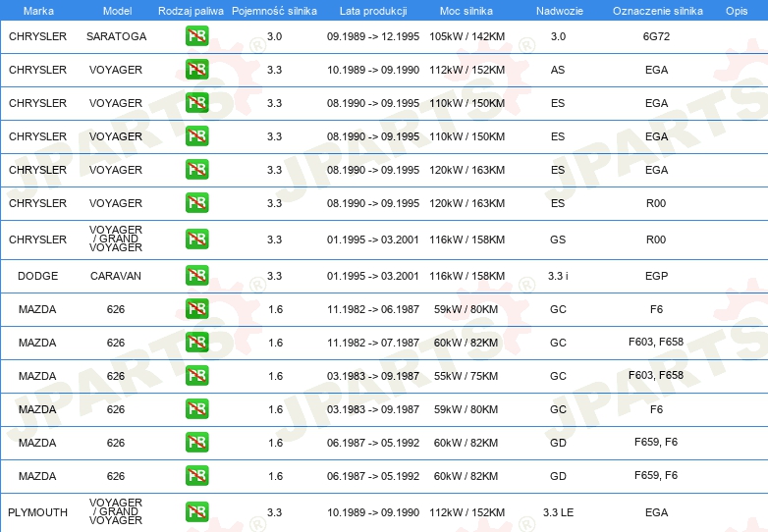Image resolution: width=768 pixels, height=532 pixels.
Task: Click the fuel icon in the Saratoga row
Action: [x=196, y=36]
